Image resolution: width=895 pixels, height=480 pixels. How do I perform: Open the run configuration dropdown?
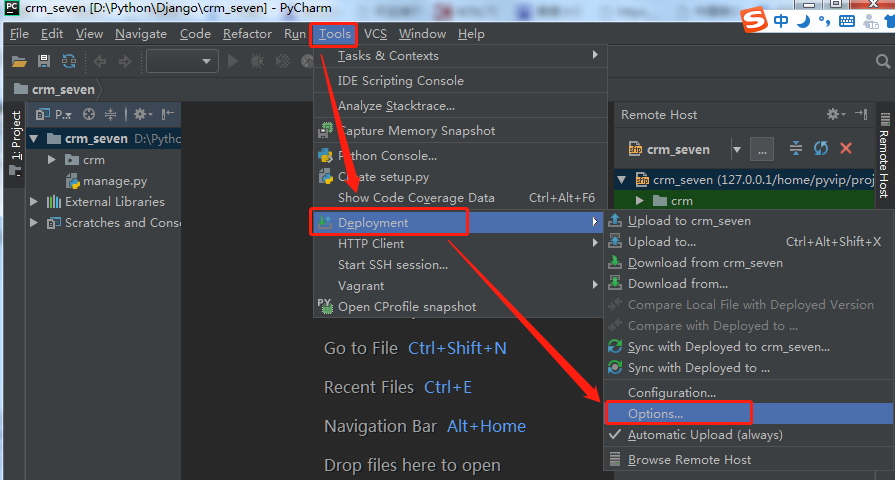click(x=182, y=61)
